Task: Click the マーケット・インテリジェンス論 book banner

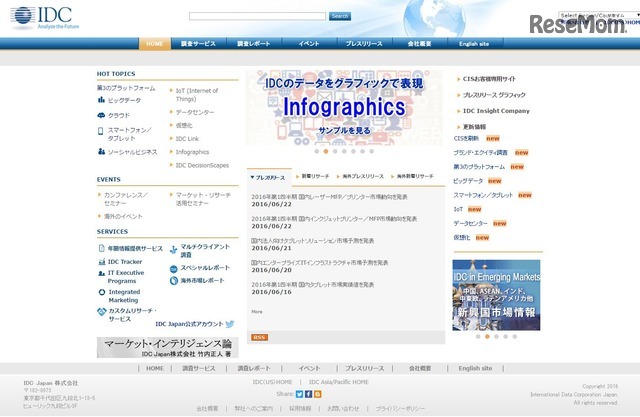Action: [x=168, y=348]
